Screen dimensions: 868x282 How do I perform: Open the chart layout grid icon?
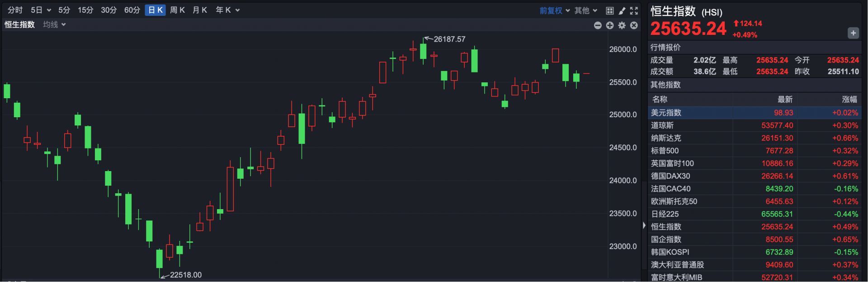point(609,10)
